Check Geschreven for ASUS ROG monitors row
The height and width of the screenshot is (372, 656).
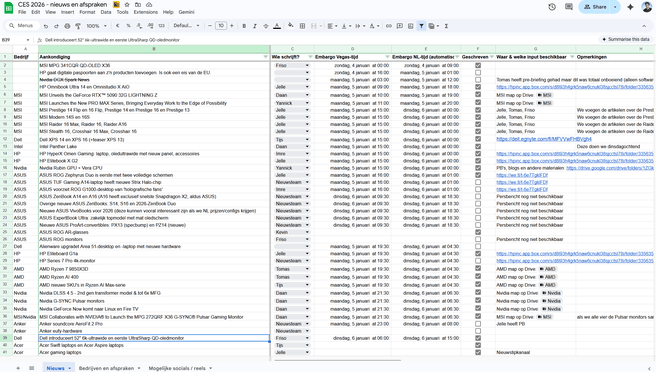tap(478, 239)
